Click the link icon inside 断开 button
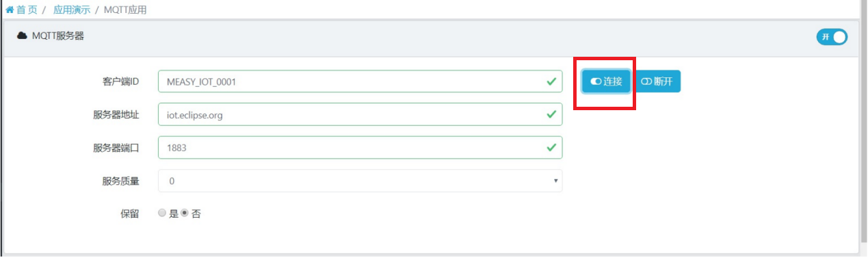This screenshot has height=258, width=868. pyautogui.click(x=646, y=81)
